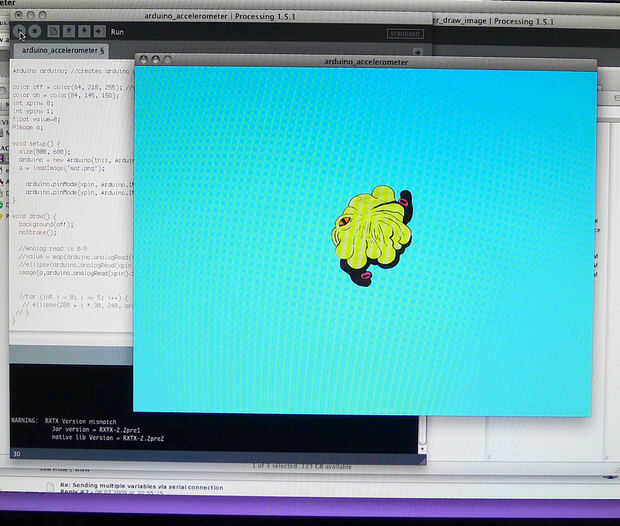
Task: Zoom the Processing IDE editor window
Action: click(x=42, y=15)
